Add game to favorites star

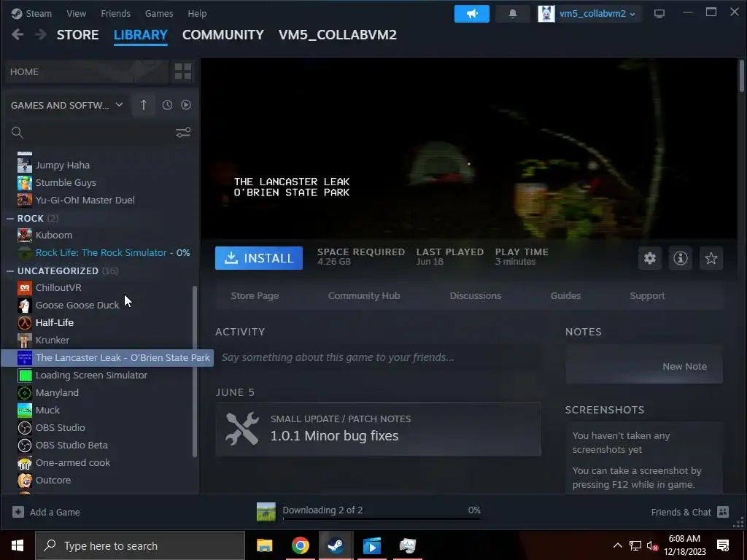711,258
